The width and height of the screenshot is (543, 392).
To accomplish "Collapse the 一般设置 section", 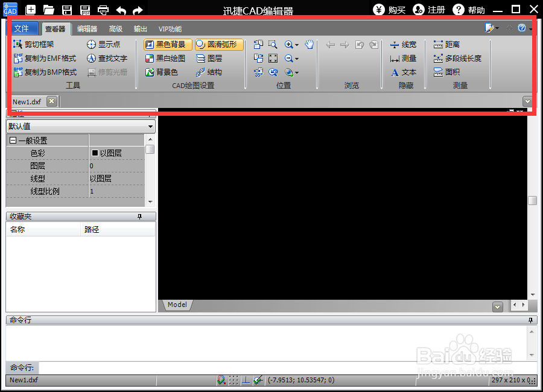I will pyautogui.click(x=13, y=141).
